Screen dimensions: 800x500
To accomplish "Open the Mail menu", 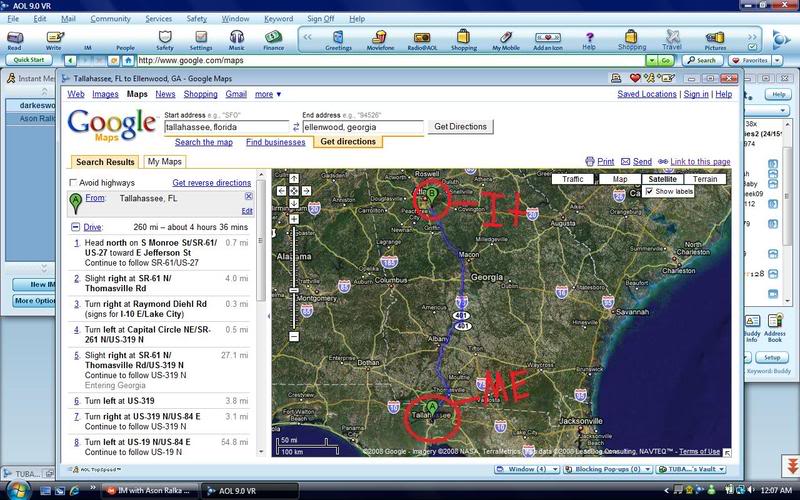I will click(x=68, y=18).
